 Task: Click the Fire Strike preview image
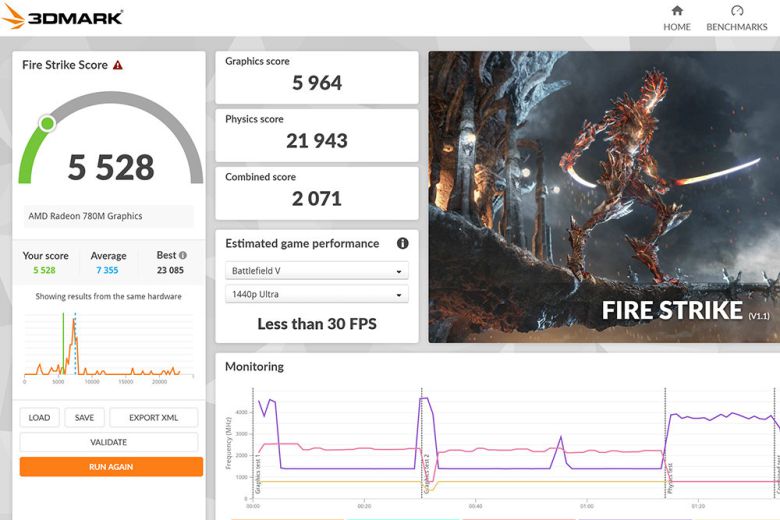[603, 197]
